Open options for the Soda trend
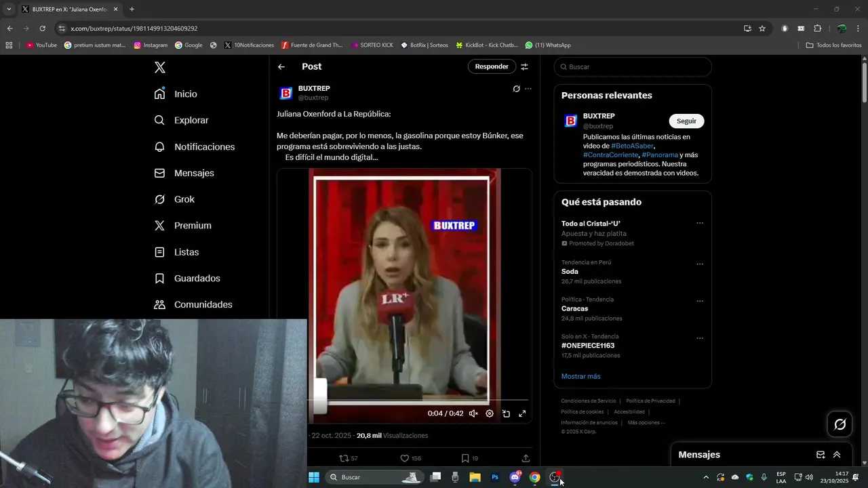Image resolution: width=868 pixels, height=488 pixels. [700, 264]
